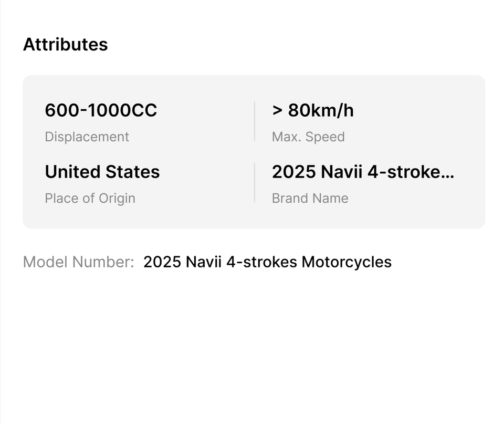The image size is (504, 425).
Task: Select the > 80km/h speed value
Action: tap(312, 111)
